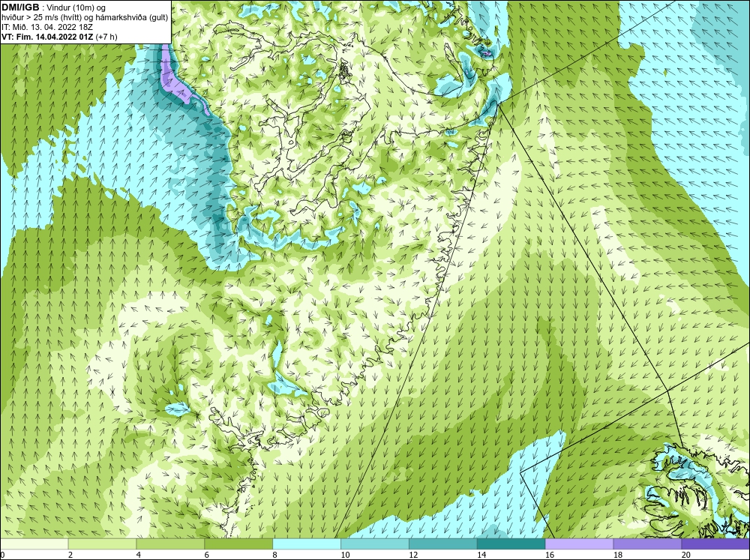Click the 14–16 m/s dark teal swatch
Viewport: 750px width, 560px height.
click(511, 544)
